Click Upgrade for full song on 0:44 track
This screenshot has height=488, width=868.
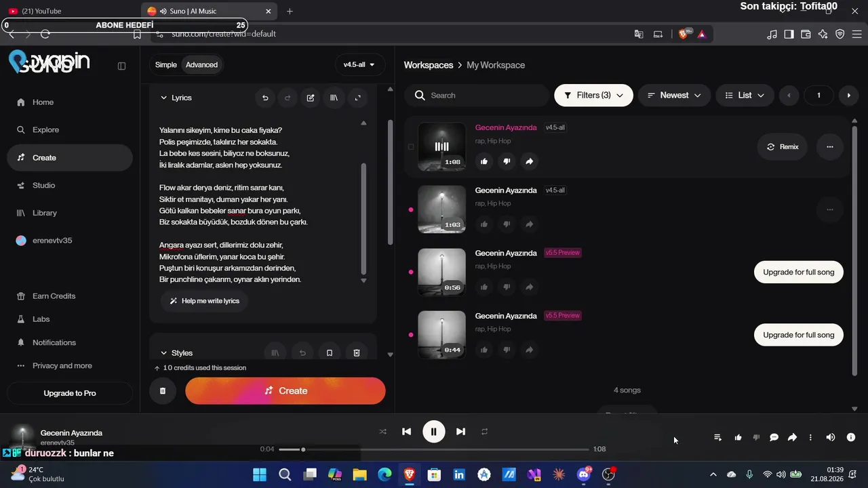[x=799, y=335]
